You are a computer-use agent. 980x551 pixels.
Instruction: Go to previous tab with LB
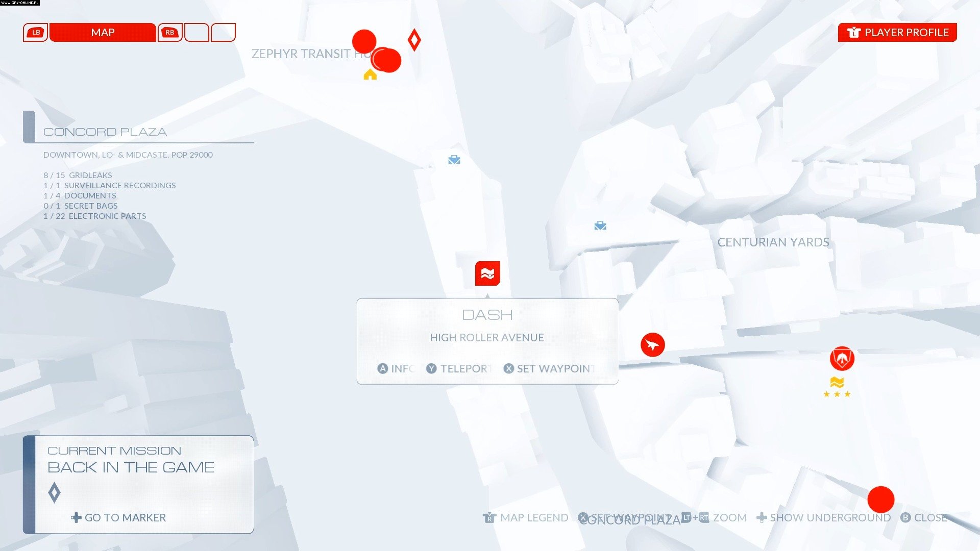pos(36,32)
